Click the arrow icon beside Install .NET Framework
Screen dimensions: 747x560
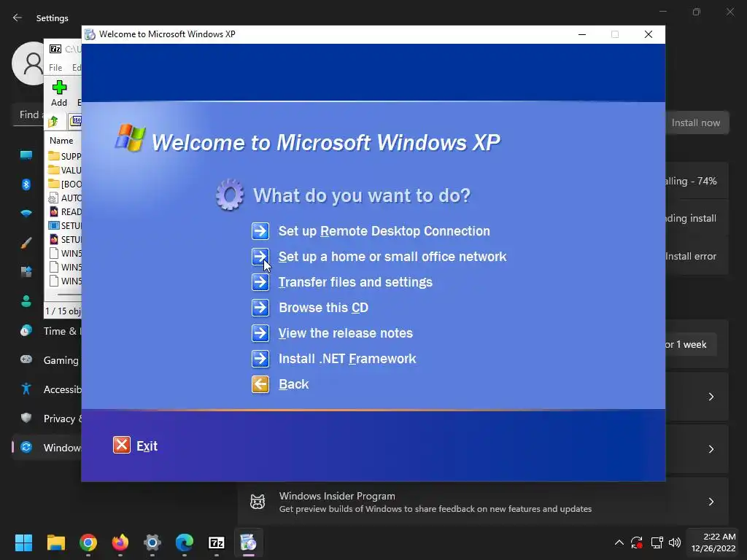pos(260,359)
